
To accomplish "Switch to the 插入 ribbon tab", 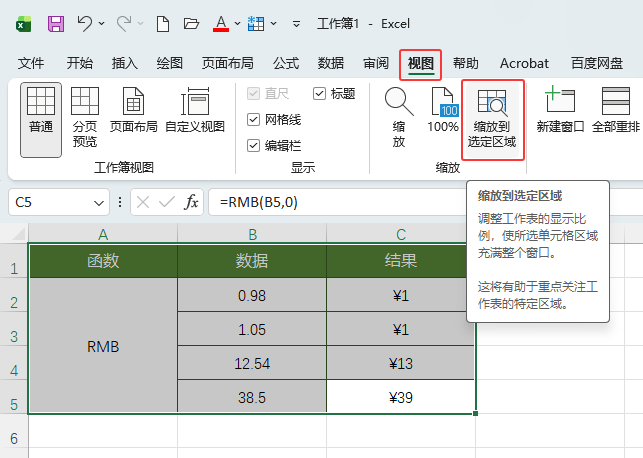I will [x=124, y=63].
